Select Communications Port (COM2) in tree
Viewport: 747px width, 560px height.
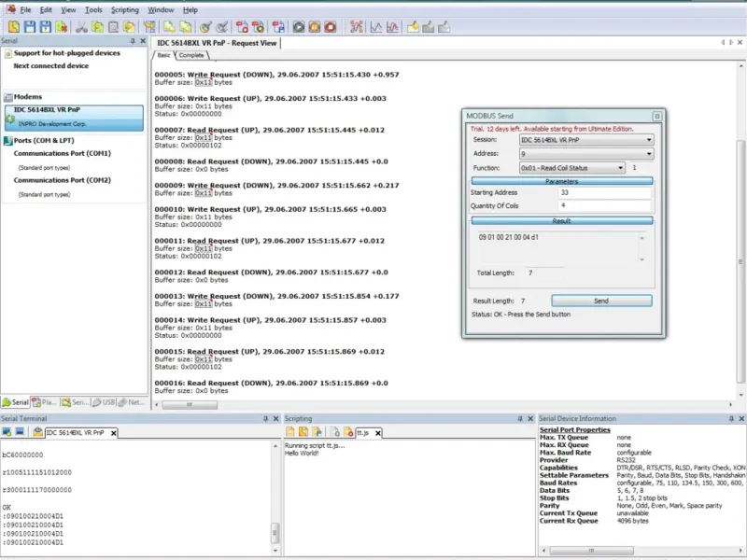coord(62,180)
